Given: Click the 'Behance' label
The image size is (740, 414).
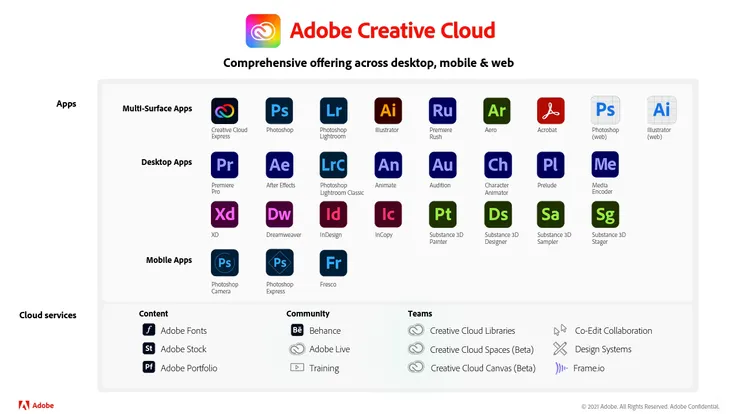Looking at the screenshot, I should [x=325, y=331].
